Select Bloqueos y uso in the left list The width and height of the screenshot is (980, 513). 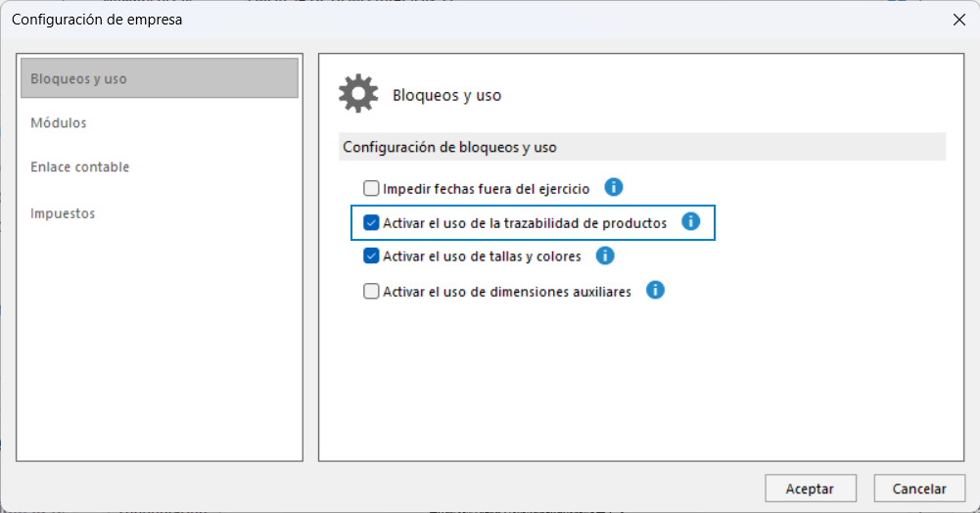pyautogui.click(x=160, y=78)
